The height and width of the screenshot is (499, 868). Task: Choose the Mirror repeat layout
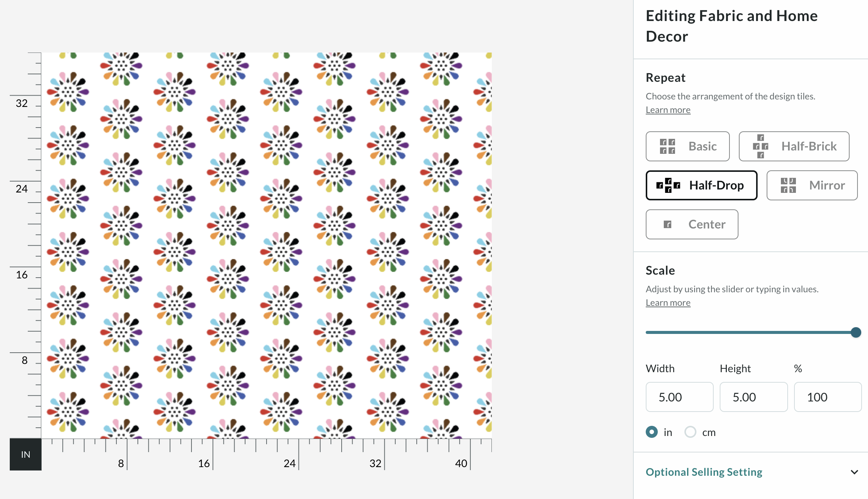coord(812,185)
